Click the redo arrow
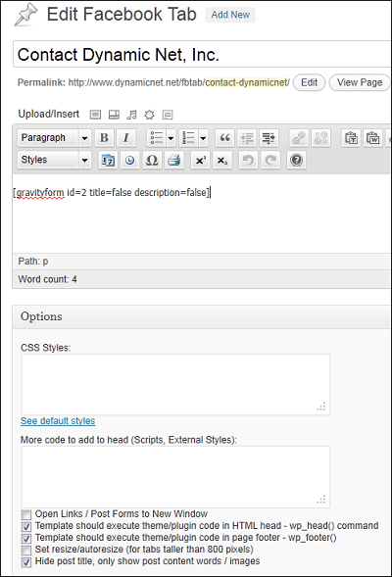The width and height of the screenshot is (392, 577). pyautogui.click(x=270, y=160)
